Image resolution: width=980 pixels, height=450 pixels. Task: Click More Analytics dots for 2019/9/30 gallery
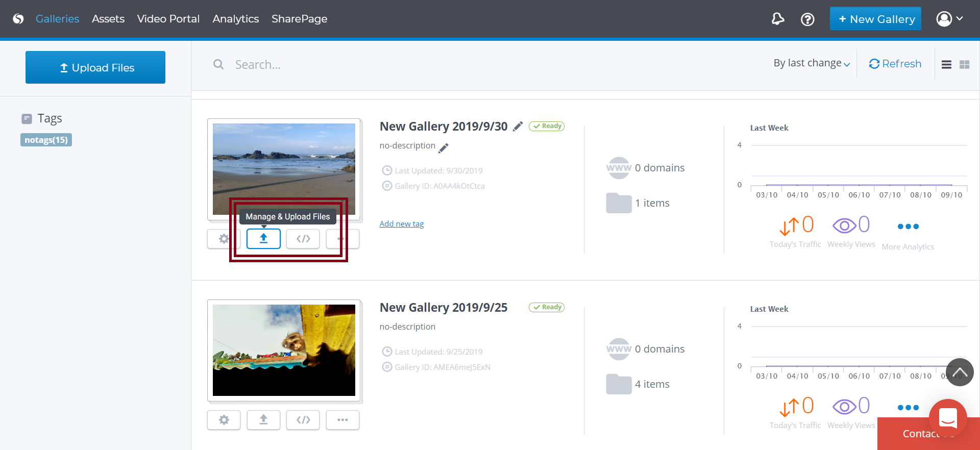[x=908, y=227]
